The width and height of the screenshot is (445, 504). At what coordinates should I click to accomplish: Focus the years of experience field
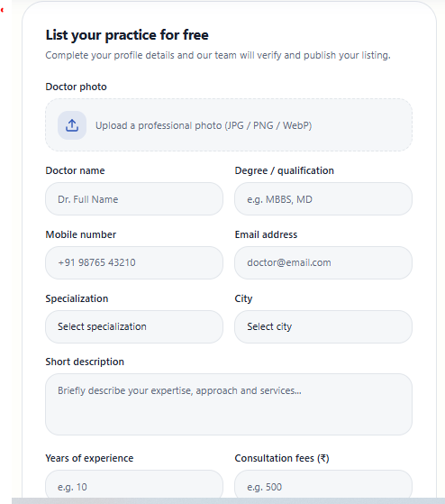tap(134, 485)
